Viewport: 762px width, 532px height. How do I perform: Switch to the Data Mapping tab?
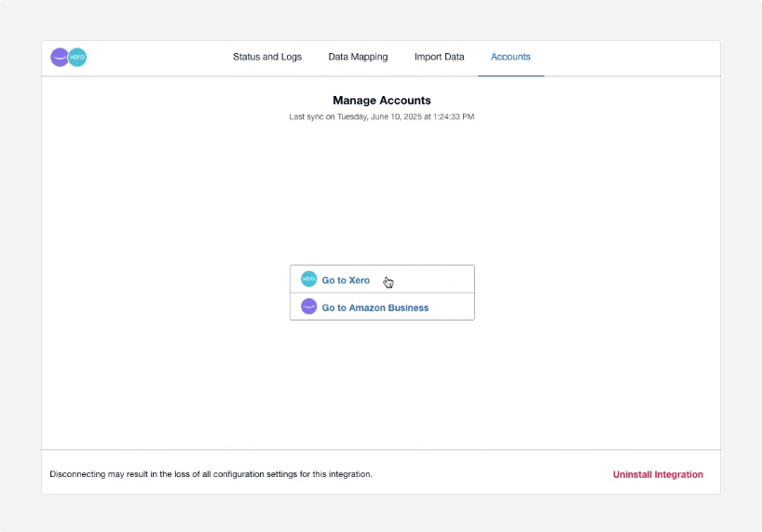358,57
